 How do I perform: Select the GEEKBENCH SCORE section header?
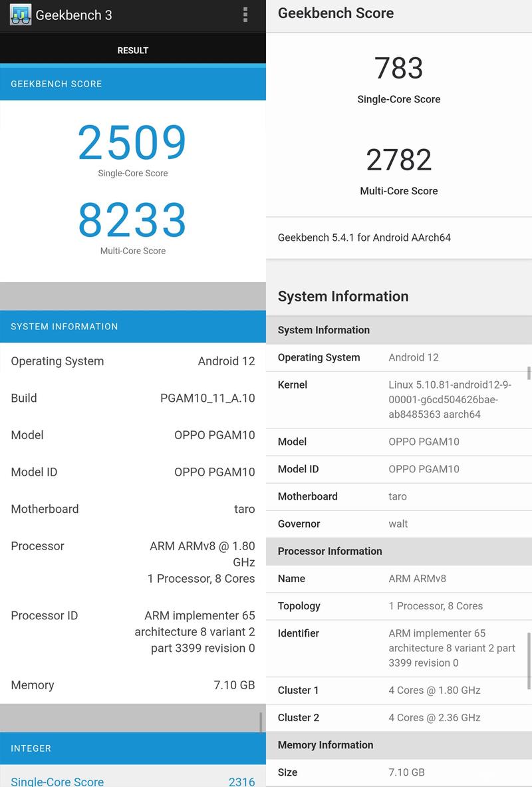click(x=133, y=84)
